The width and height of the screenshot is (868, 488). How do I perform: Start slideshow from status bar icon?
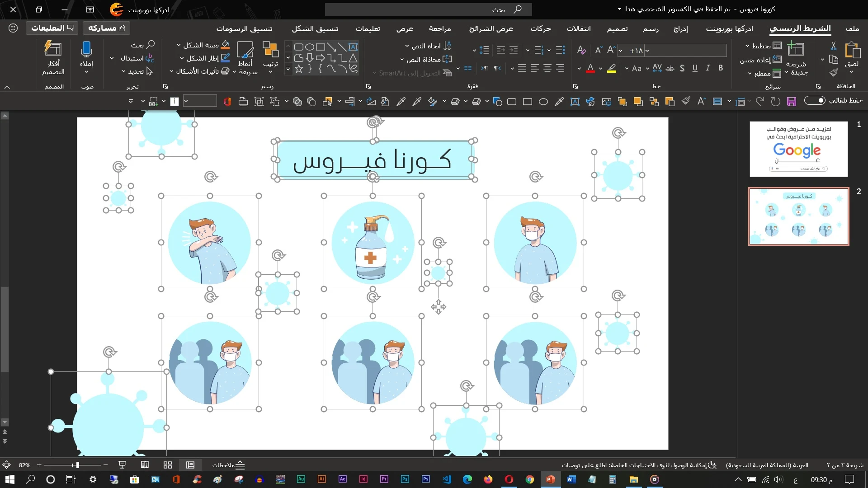pos(122,465)
